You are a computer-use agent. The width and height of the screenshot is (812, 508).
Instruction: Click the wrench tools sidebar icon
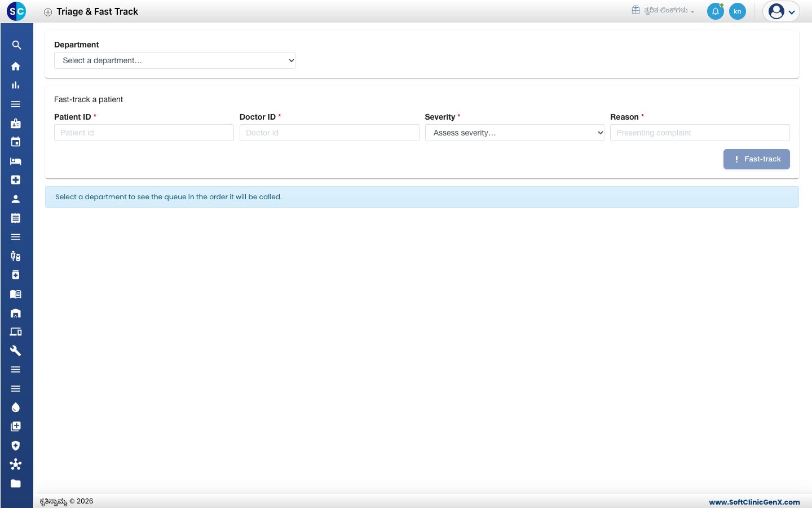pos(16,351)
